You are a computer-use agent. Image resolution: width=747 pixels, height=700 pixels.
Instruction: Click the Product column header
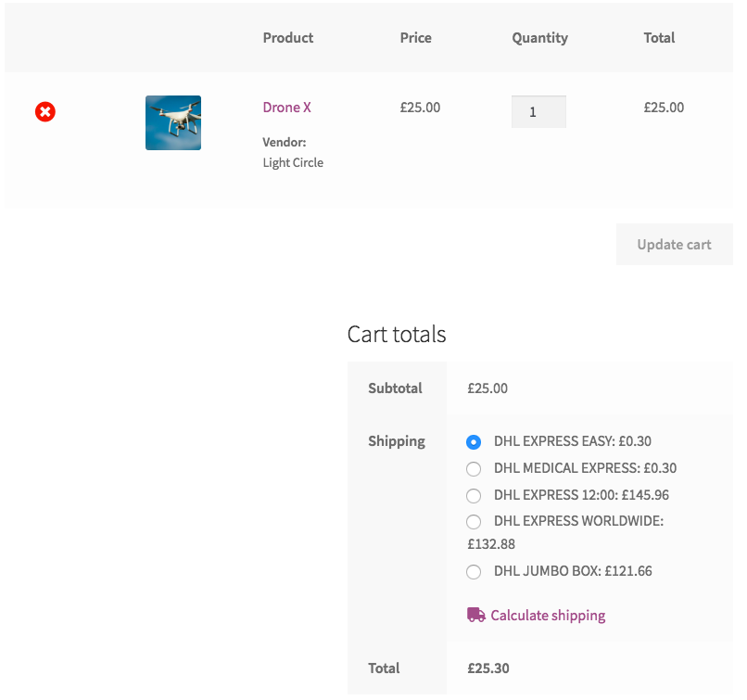coord(288,38)
